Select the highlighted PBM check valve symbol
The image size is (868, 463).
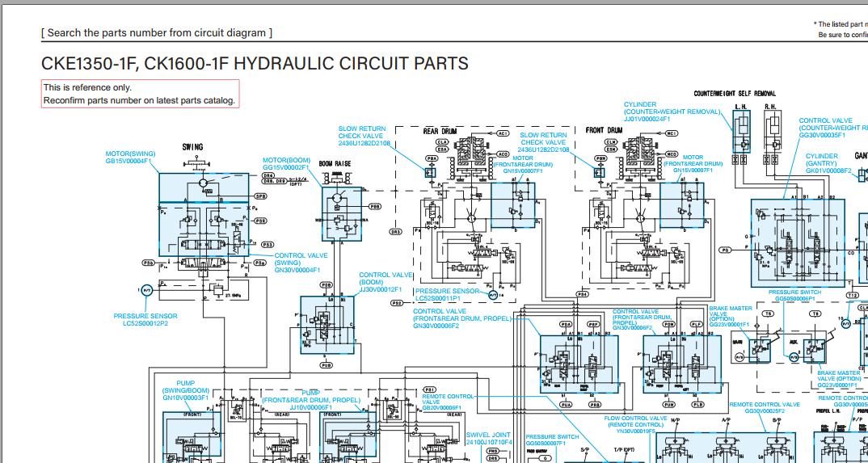tap(598, 172)
